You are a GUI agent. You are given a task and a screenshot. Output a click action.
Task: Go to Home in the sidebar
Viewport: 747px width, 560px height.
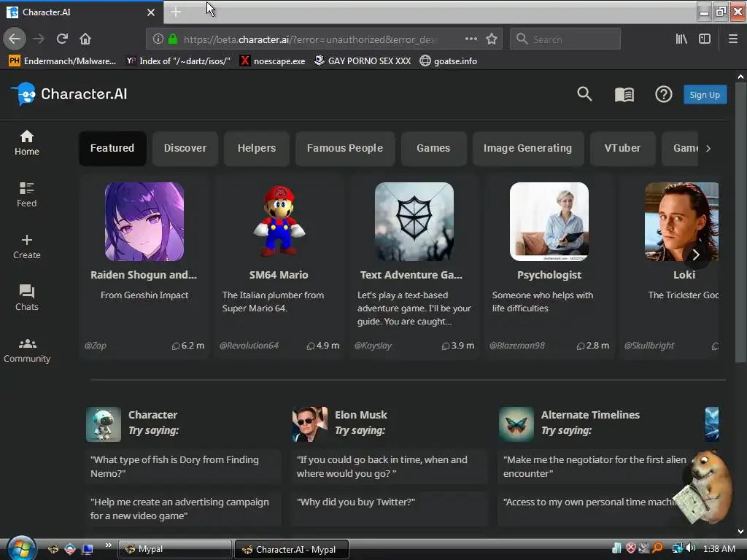[x=27, y=143]
